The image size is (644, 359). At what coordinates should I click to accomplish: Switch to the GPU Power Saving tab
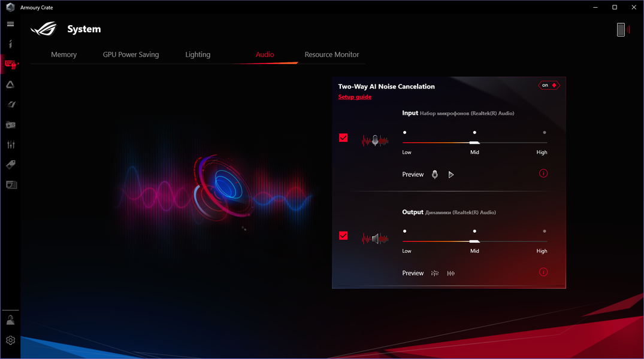[x=131, y=54]
